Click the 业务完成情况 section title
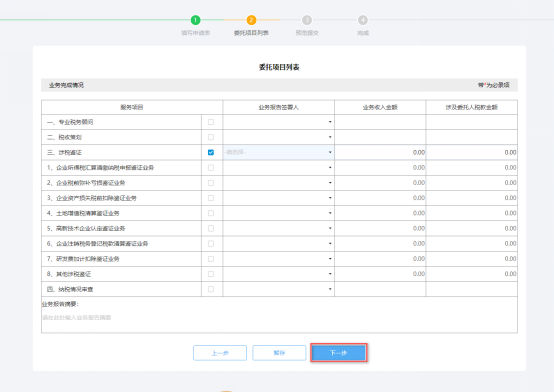554x392 pixels. click(x=66, y=85)
